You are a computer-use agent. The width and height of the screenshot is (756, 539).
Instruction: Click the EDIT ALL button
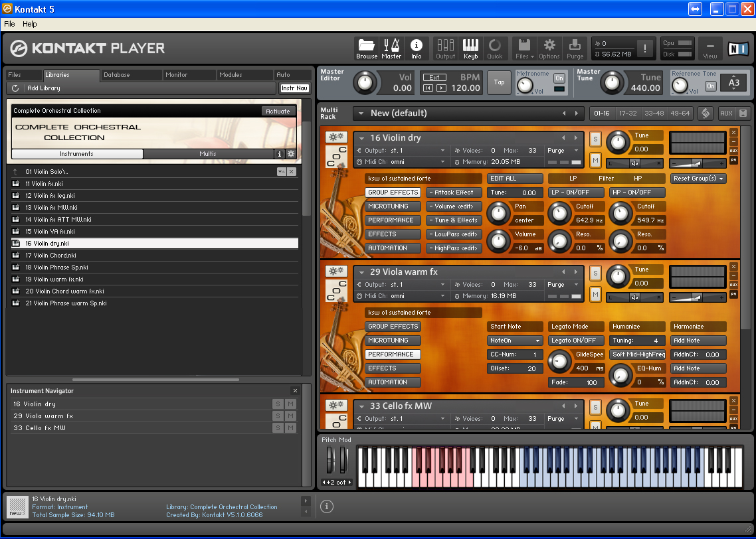(515, 179)
